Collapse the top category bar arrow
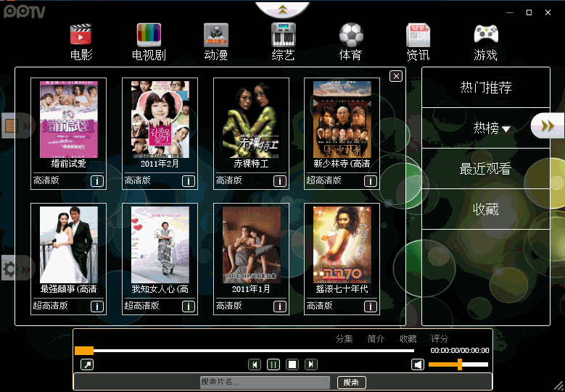The height and width of the screenshot is (392, 565). [283, 9]
